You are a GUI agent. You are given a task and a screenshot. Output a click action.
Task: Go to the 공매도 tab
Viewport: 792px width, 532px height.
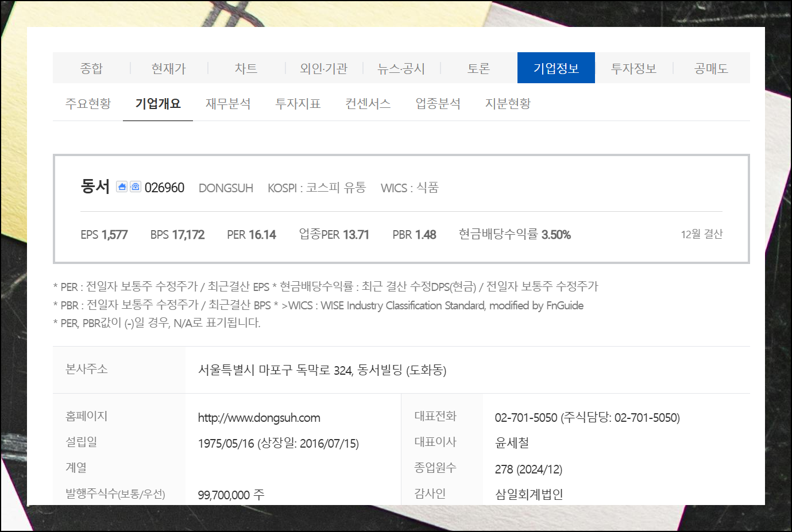[711, 68]
